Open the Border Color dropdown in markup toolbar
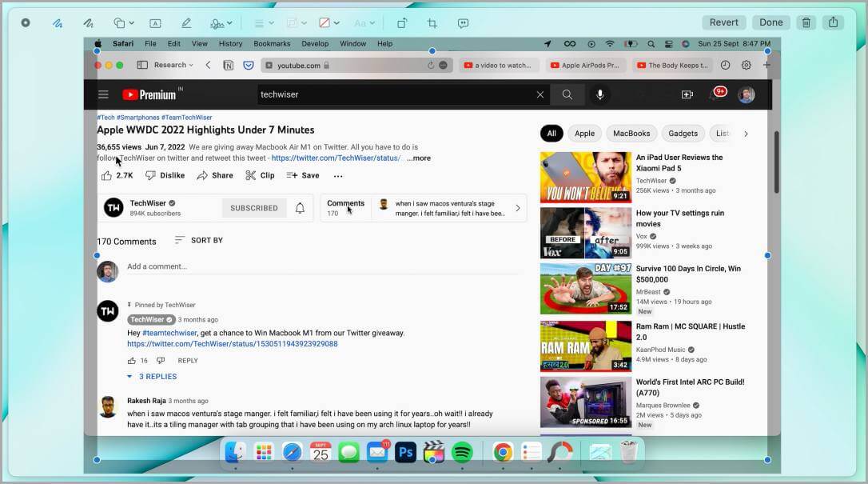 pos(297,23)
